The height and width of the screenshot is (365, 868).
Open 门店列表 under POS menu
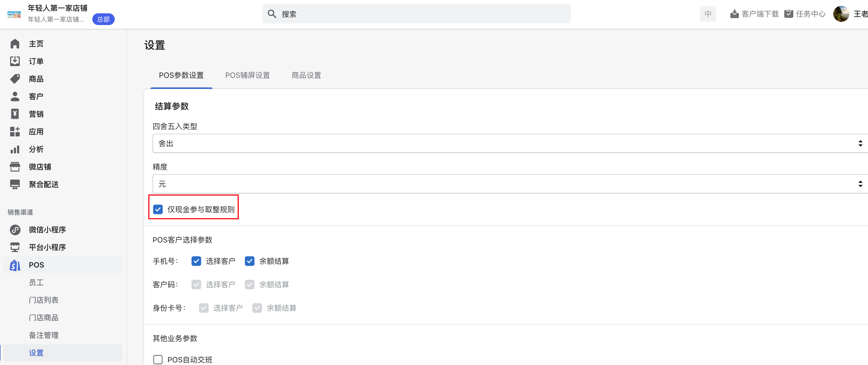[43, 300]
